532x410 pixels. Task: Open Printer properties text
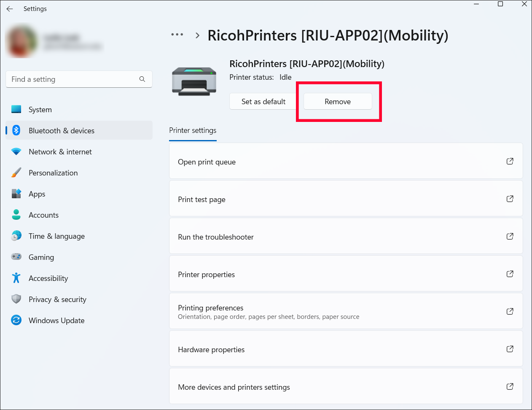click(206, 275)
